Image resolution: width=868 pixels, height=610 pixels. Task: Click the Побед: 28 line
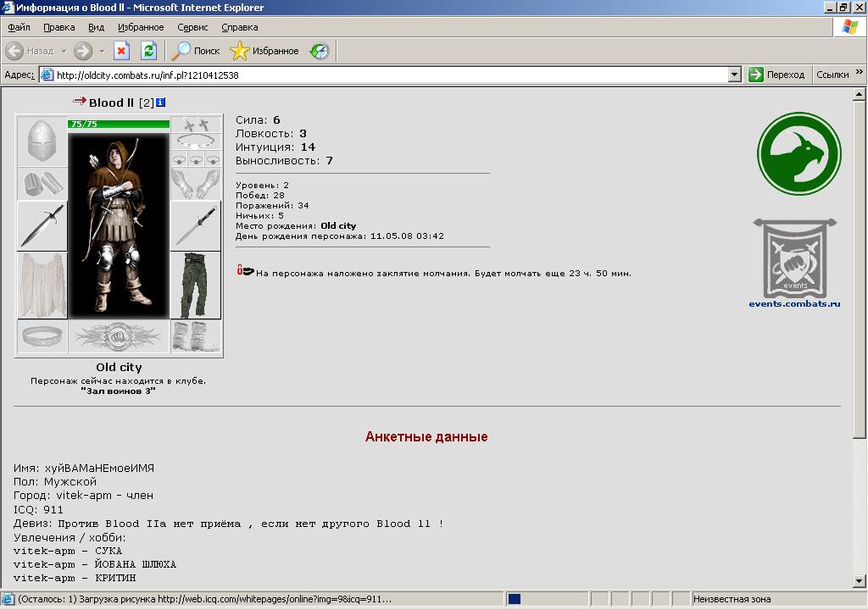[x=259, y=196]
